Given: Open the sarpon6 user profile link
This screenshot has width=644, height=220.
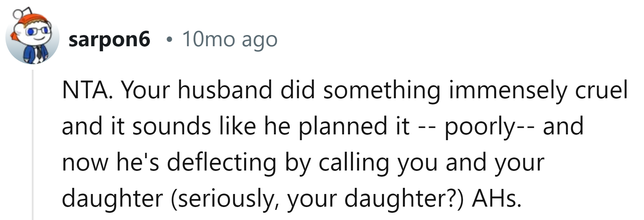Looking at the screenshot, I should click(109, 39).
